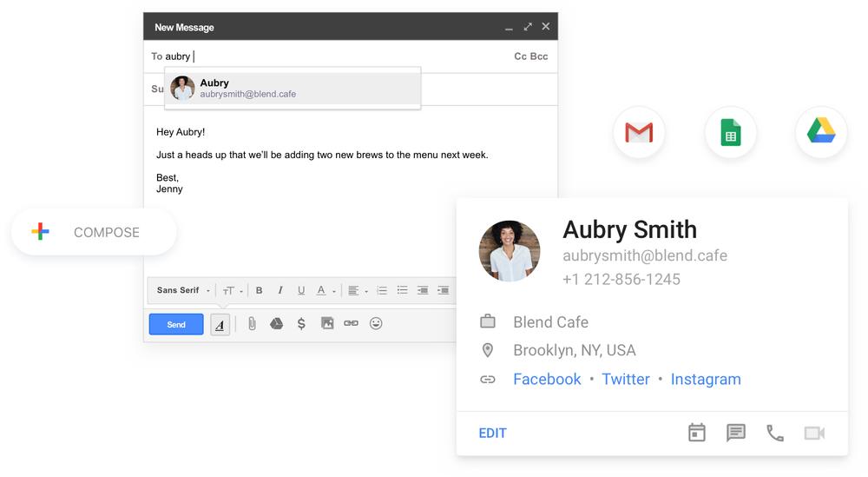Click the indent more icon

point(443,290)
